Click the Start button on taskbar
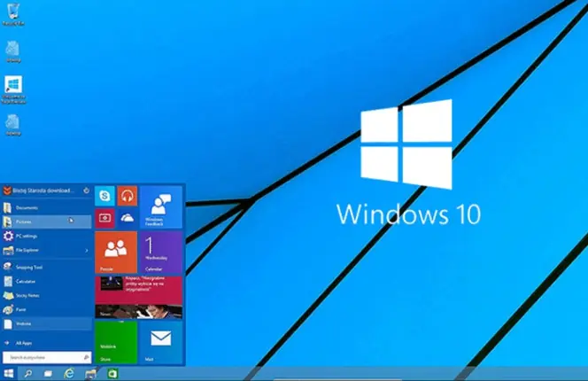588x381 pixels. 8,374
